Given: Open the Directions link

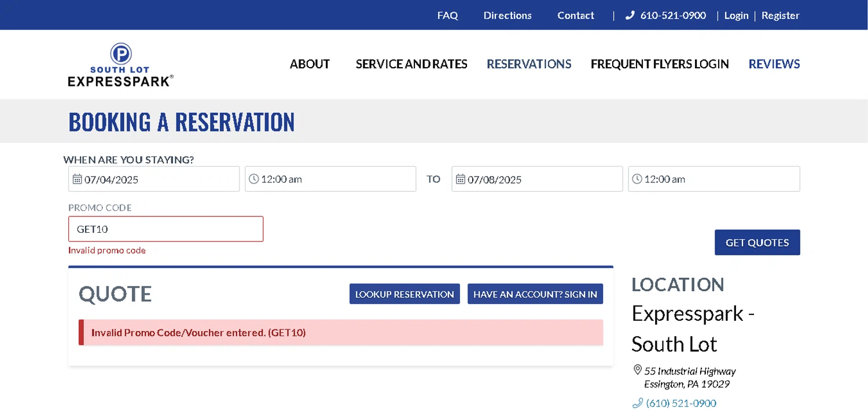Looking at the screenshot, I should tap(507, 16).
